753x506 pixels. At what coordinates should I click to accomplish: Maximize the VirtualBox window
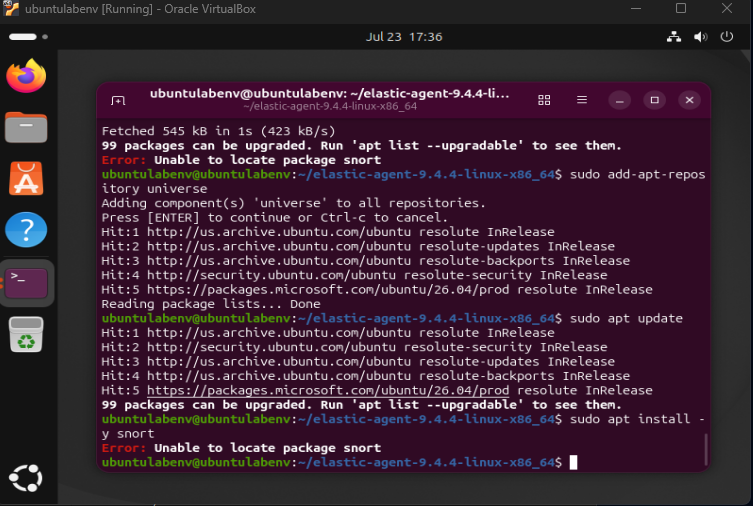(x=681, y=9)
